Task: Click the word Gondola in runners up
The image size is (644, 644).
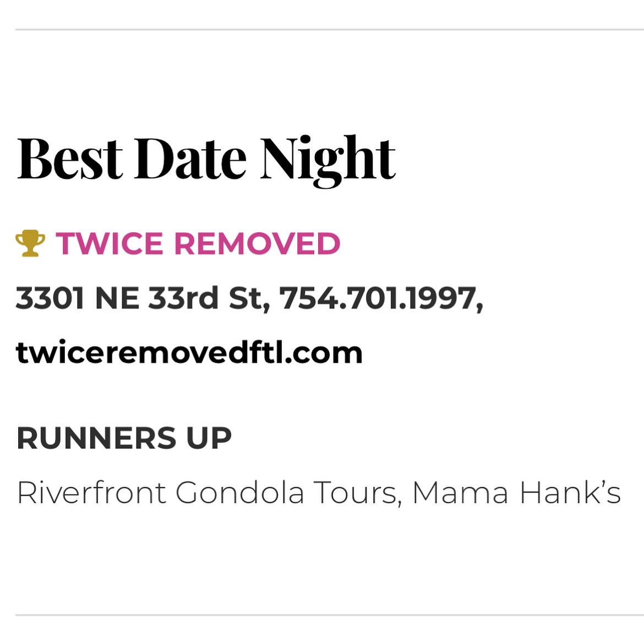Action: click(x=240, y=492)
